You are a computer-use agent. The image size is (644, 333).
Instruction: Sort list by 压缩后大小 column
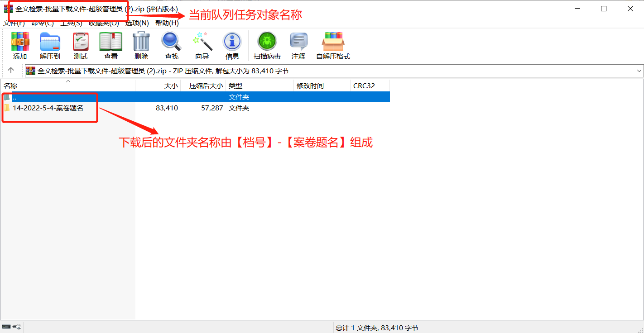[206, 86]
